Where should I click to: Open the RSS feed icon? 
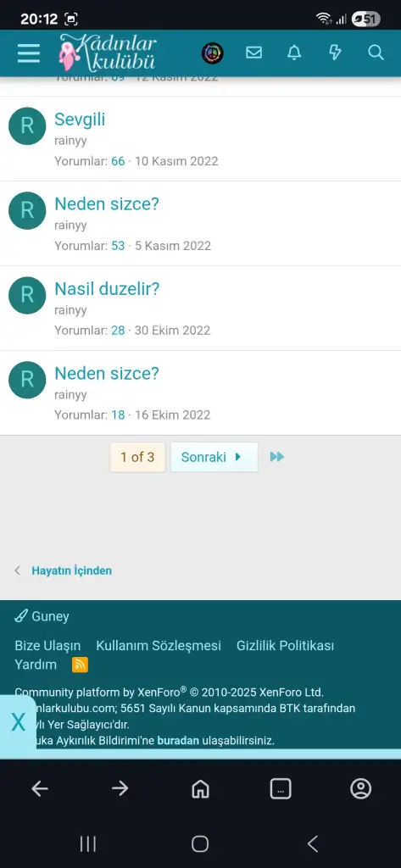pos(80,665)
